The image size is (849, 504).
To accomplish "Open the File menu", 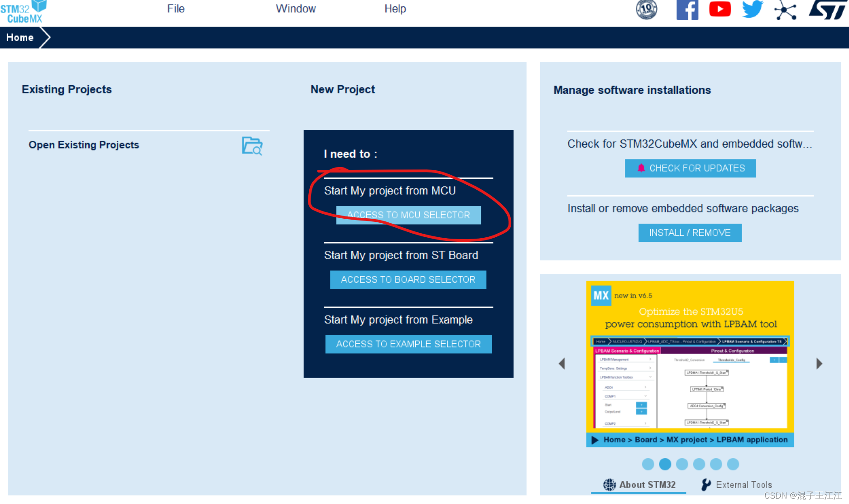I will click(x=176, y=9).
